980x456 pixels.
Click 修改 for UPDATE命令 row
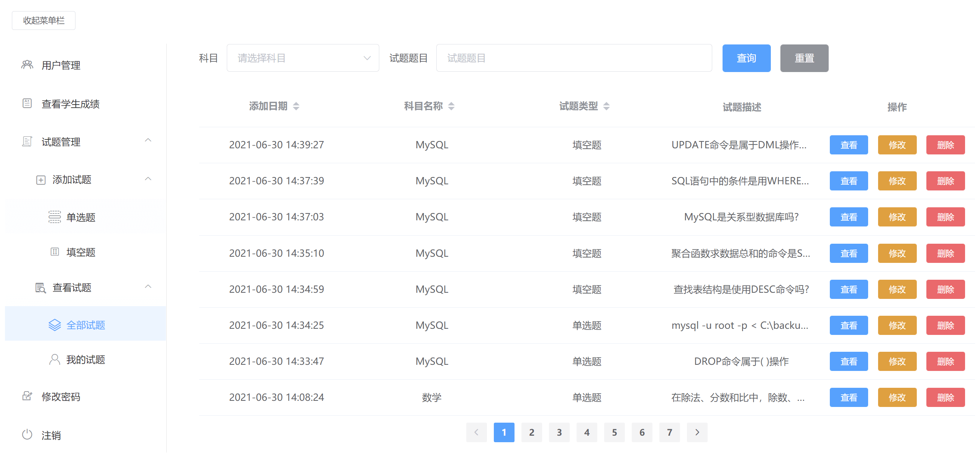[897, 145]
